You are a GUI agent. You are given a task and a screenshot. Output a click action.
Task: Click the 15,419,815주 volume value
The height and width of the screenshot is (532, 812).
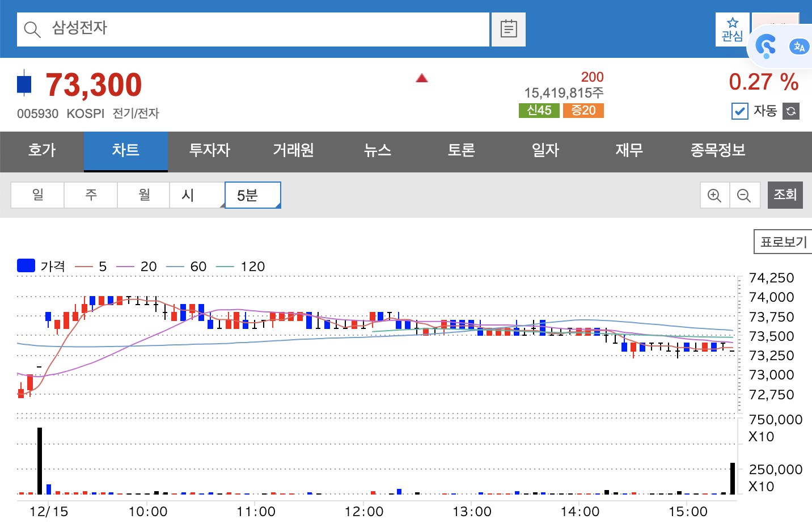pyautogui.click(x=564, y=92)
